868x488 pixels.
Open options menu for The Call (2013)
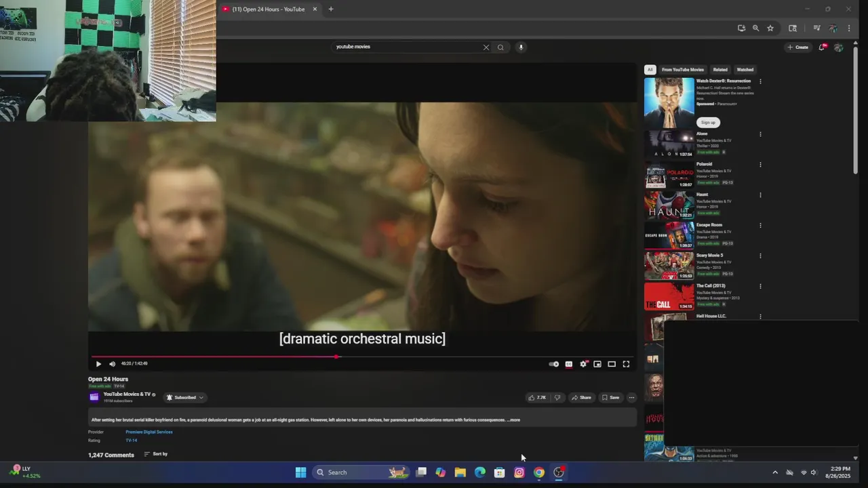(x=760, y=286)
